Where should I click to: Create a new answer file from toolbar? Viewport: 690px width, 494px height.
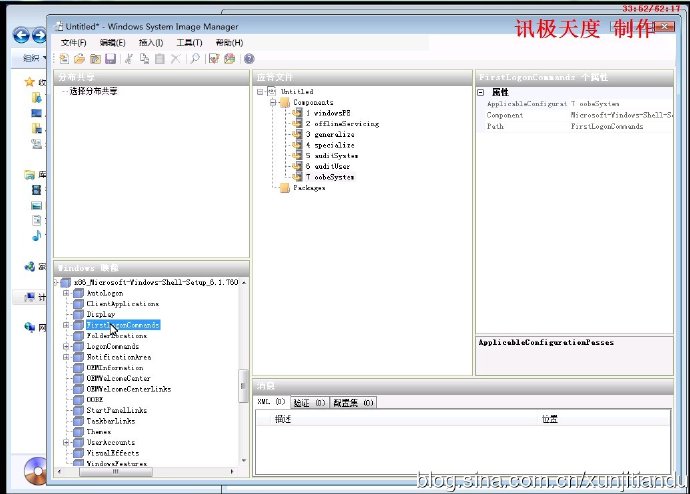point(64,59)
